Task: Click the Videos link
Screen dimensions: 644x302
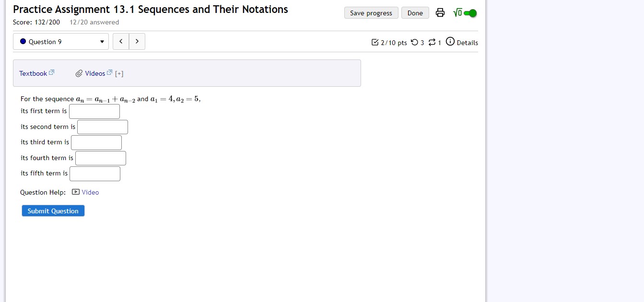Action: click(95, 73)
